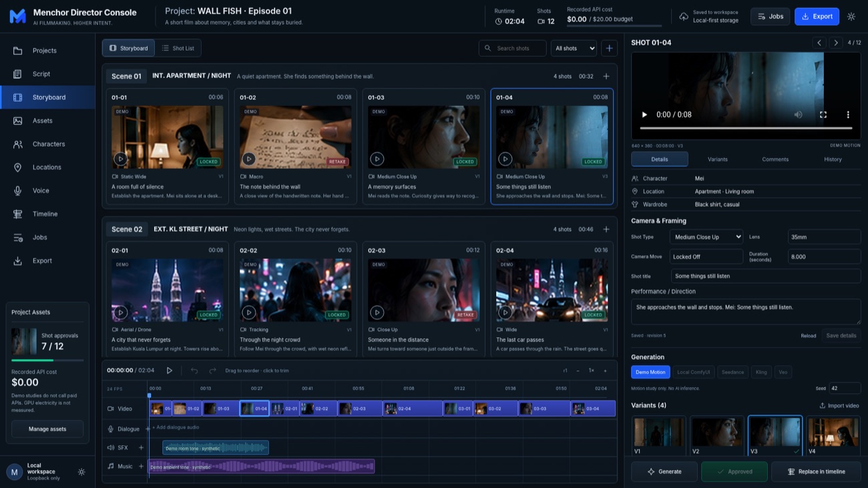868x488 pixels.
Task: Select the Seedance engine
Action: [732, 372]
